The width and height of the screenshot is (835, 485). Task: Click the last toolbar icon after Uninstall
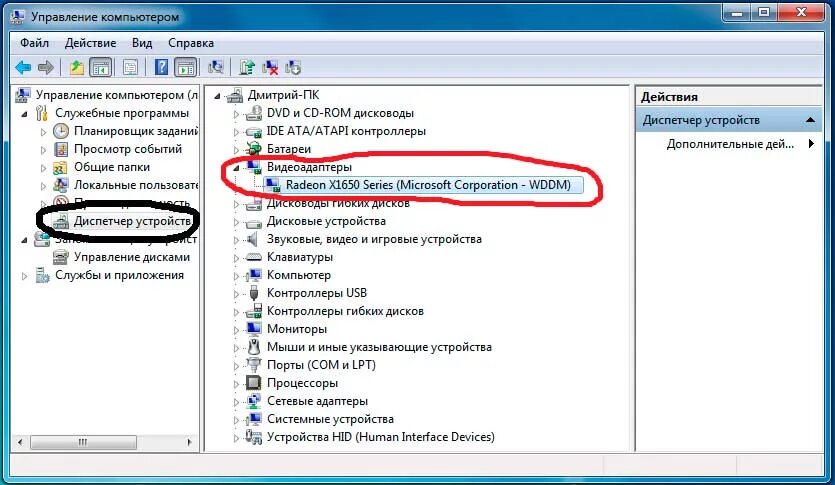(293, 68)
